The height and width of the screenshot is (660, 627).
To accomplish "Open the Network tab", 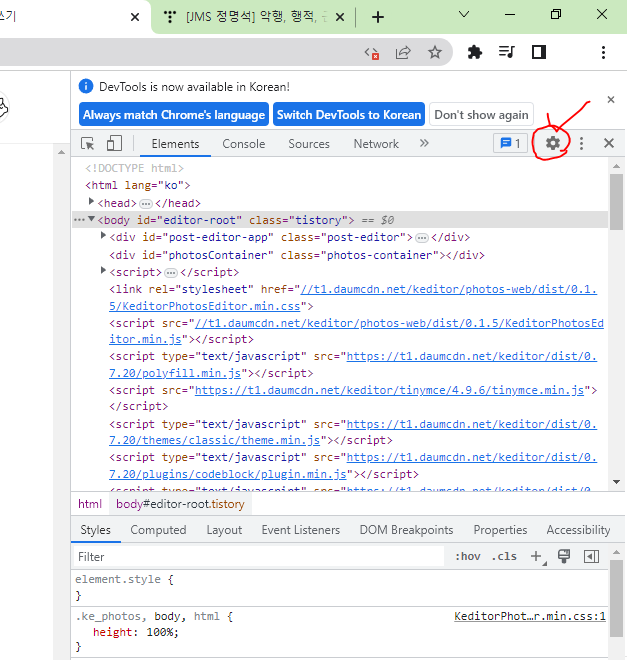I will pos(376,144).
